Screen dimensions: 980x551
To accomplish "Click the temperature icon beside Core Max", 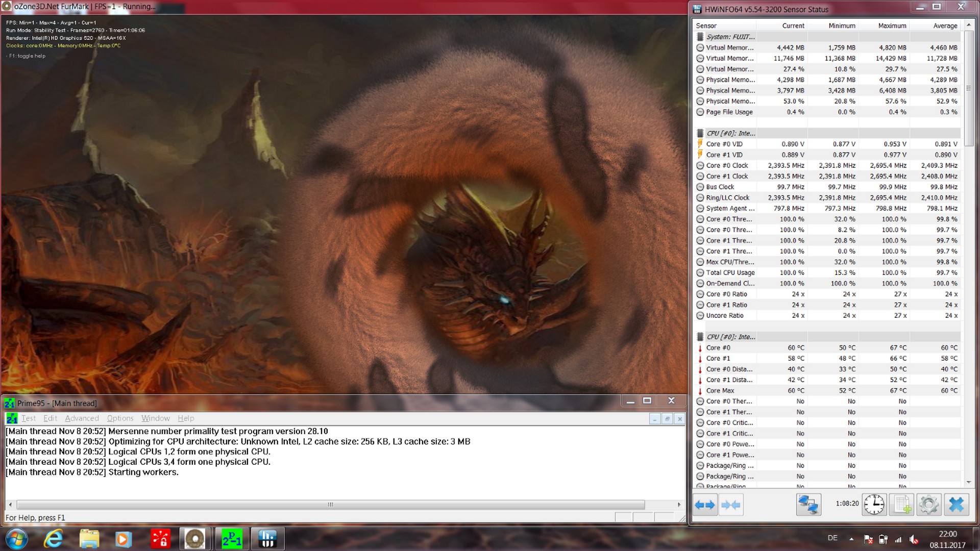I will click(700, 391).
